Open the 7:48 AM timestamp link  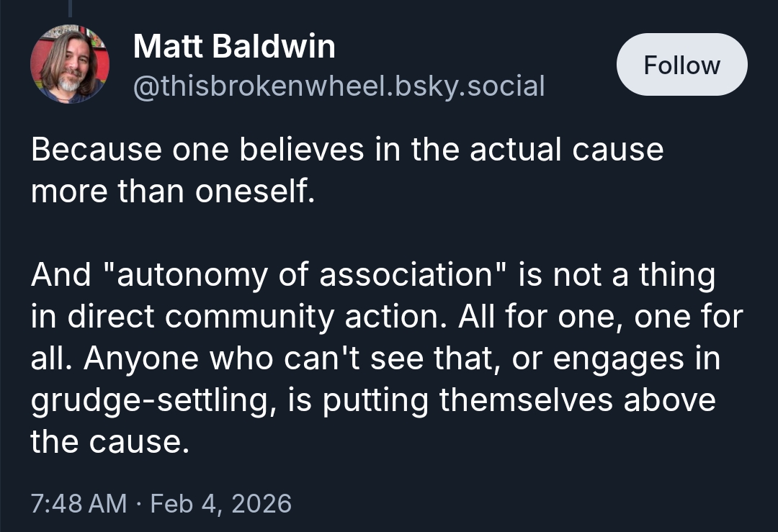coord(79,502)
